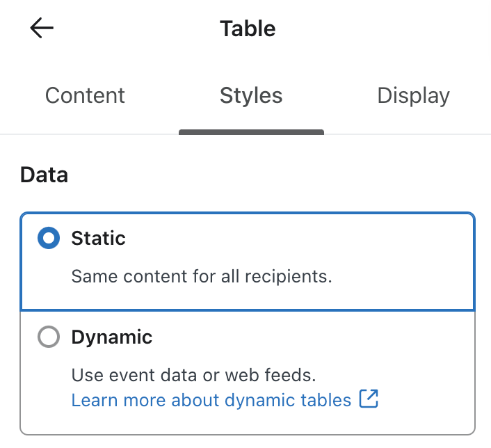Click the Data section heading
491x448 pixels.
point(44,175)
